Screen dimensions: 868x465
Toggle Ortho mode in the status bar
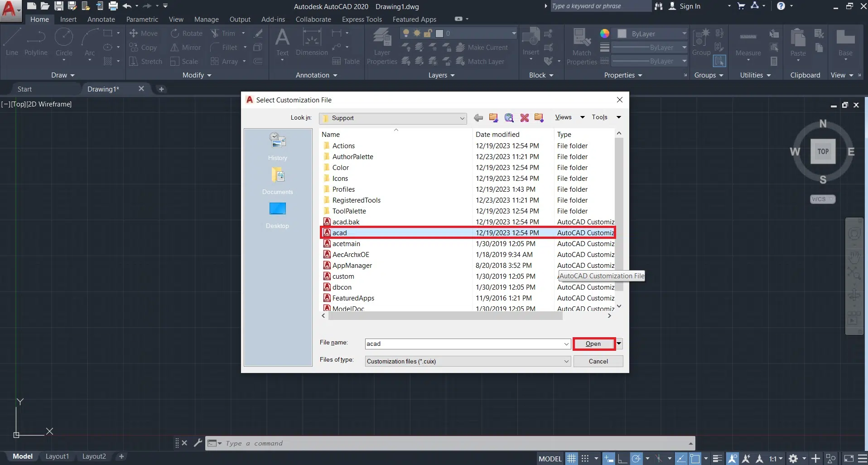622,459
